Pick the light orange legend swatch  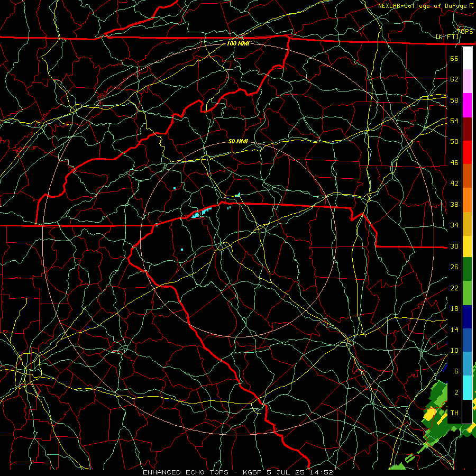467,200
